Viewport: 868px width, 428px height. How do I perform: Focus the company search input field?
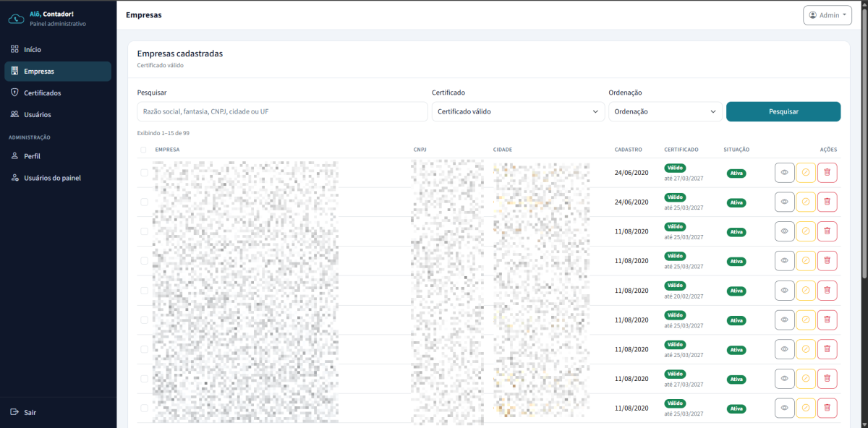pos(282,111)
